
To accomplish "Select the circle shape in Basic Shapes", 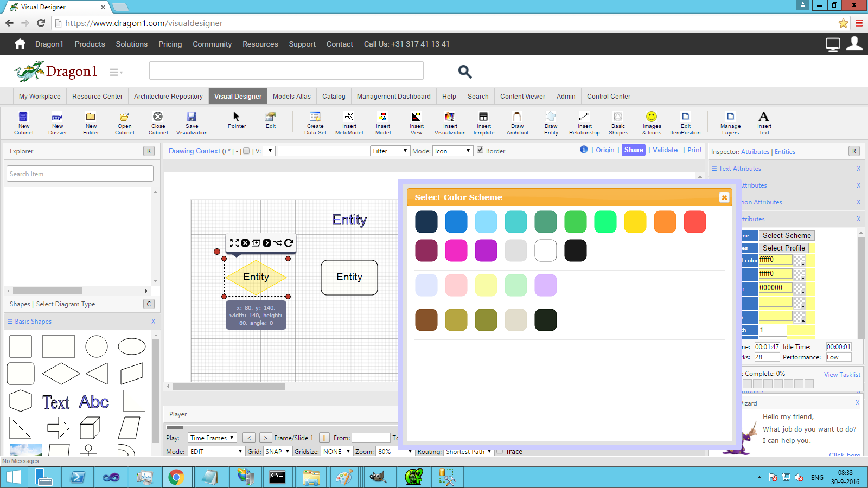I will pyautogui.click(x=97, y=346).
